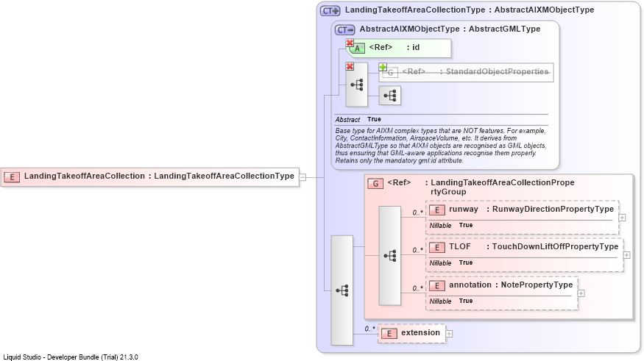Image resolution: width=644 pixels, height=361 pixels.
Task: Select LandingTakeoffAreaCollectionType : AbstractAIXMObjectType title
Action: pyautogui.click(x=470, y=10)
